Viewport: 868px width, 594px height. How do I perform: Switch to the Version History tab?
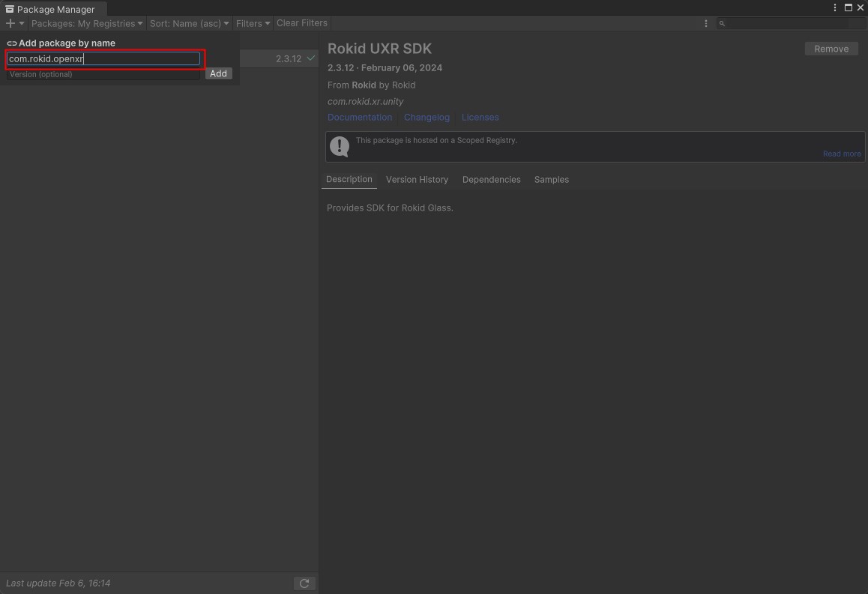click(417, 180)
